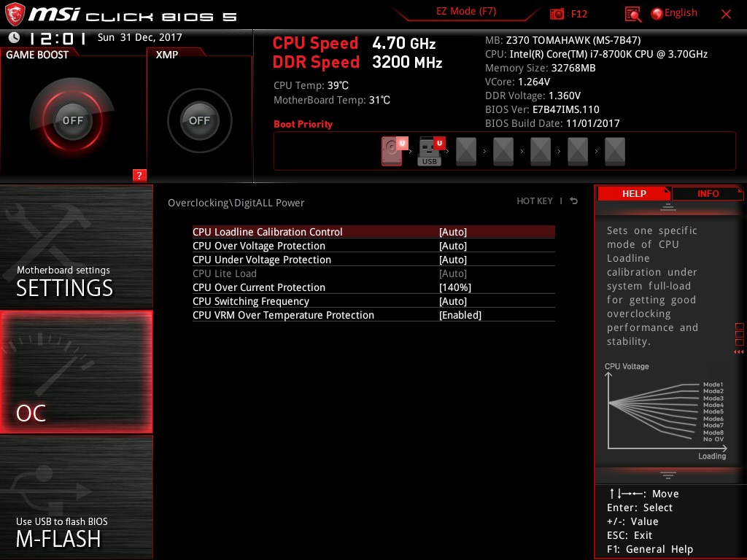This screenshot has height=560, width=747.
Task: Select the USB boot priority device
Action: point(429,152)
